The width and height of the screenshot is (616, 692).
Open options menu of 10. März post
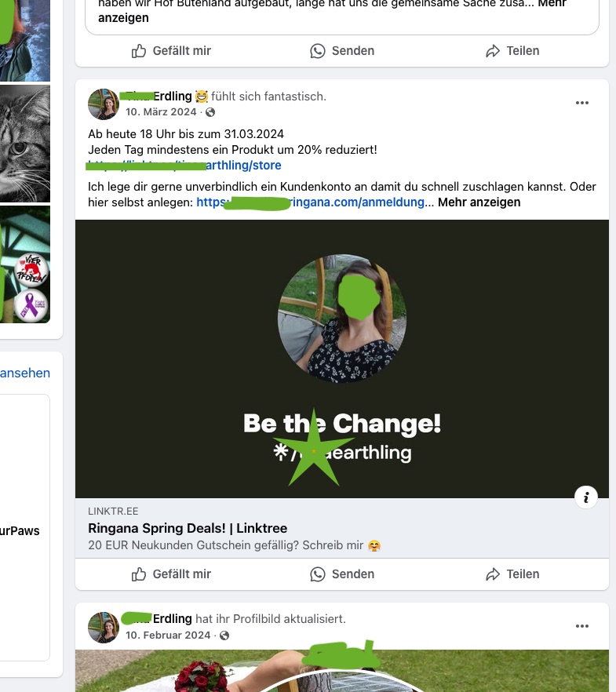coord(582,103)
